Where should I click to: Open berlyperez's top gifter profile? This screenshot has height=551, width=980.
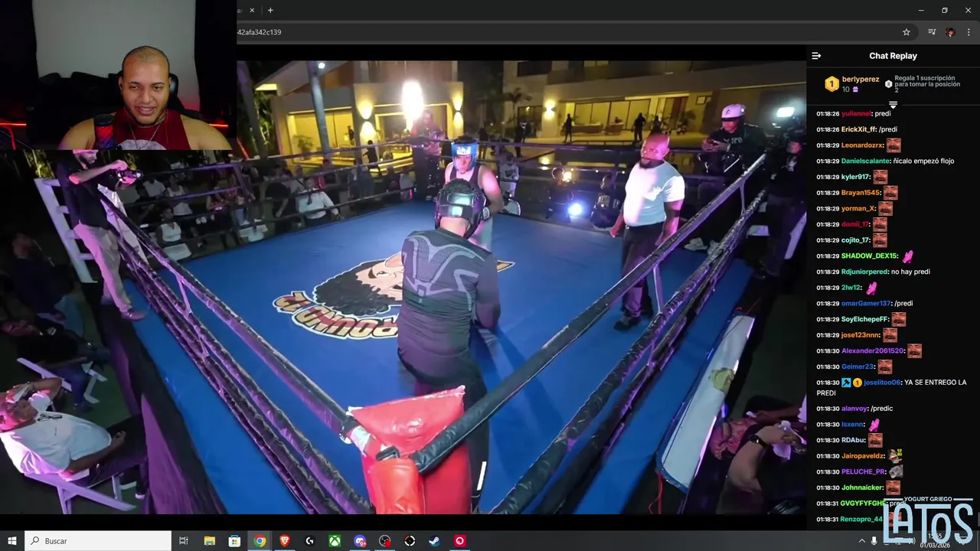[861, 79]
